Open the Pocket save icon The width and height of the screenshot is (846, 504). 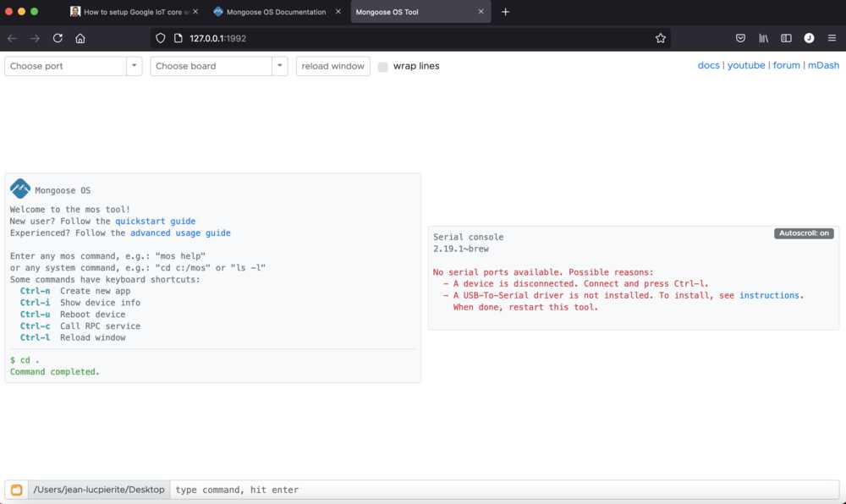[x=740, y=38]
